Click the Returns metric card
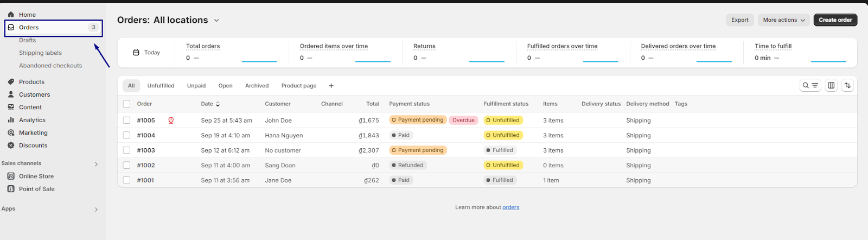This screenshot has height=240, width=868. coord(459,53)
